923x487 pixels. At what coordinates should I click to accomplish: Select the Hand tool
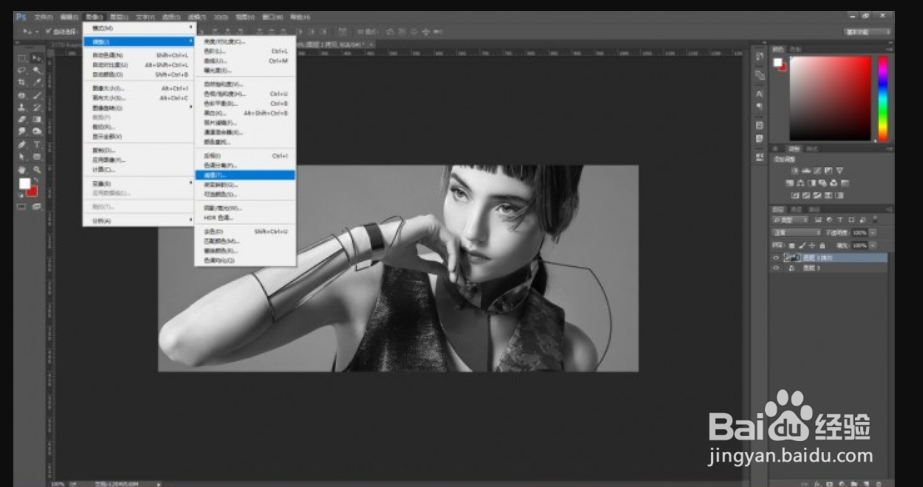pos(22,170)
